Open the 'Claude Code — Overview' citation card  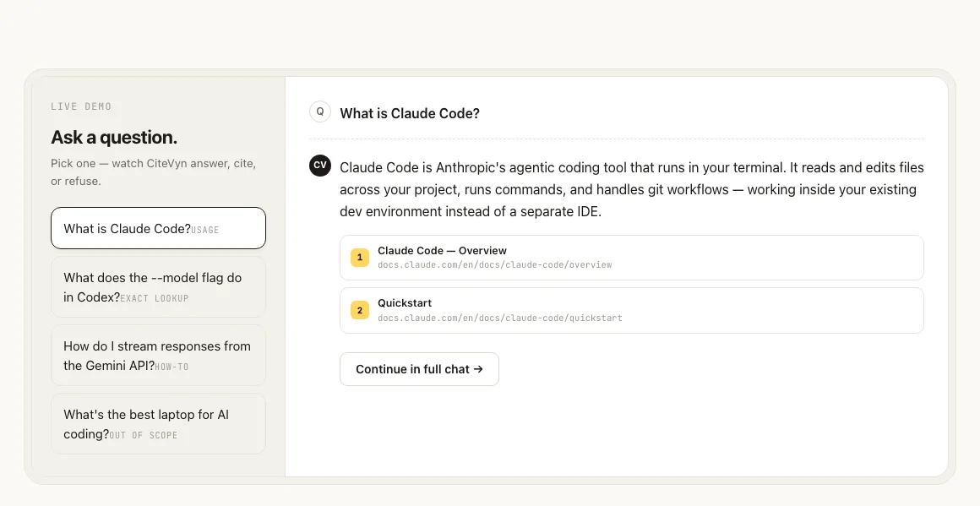[x=631, y=258]
